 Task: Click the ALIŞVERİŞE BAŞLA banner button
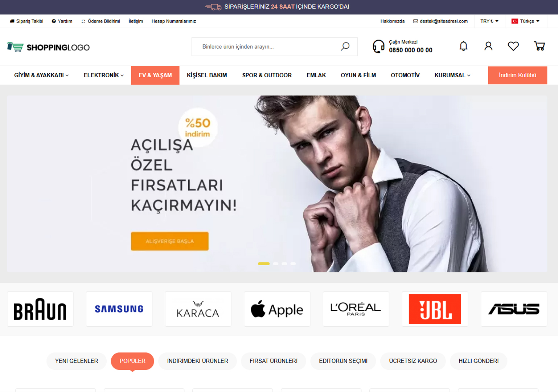170,241
